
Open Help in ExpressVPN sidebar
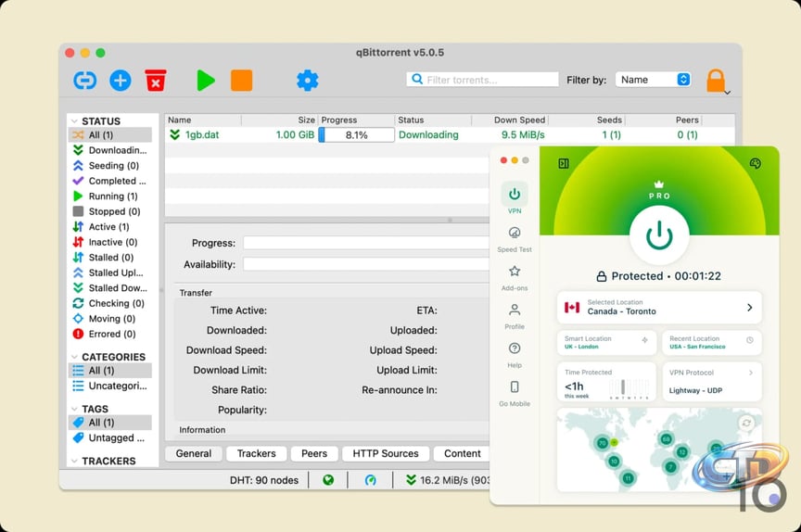515,355
